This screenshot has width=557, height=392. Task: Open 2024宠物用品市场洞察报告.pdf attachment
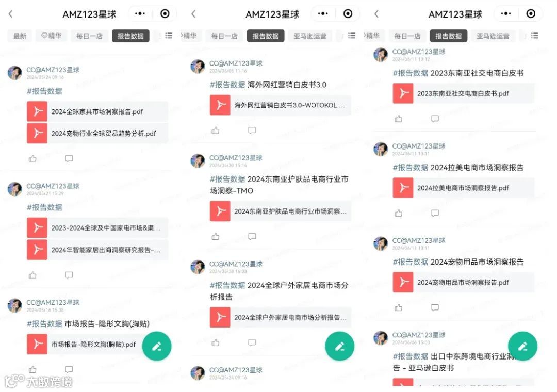coord(463,282)
